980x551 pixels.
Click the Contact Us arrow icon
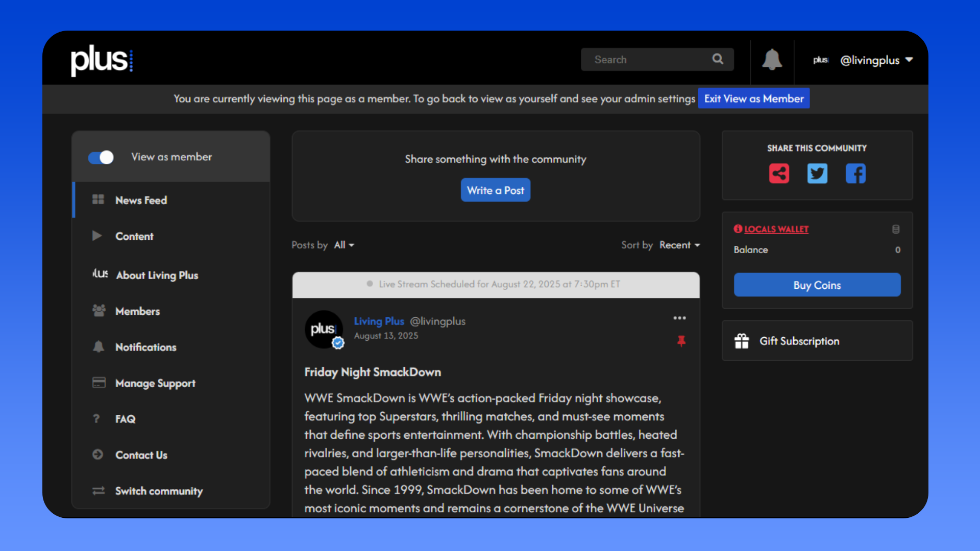pyautogui.click(x=97, y=454)
